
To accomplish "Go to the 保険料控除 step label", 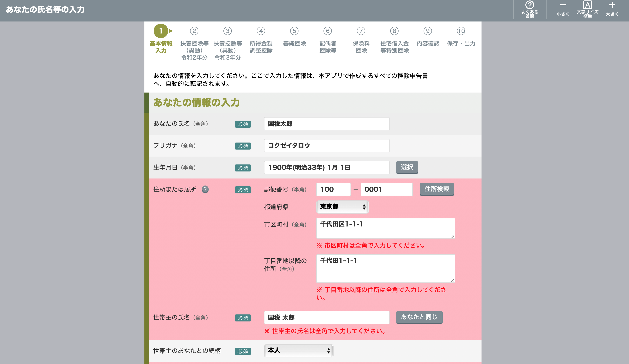I will tap(361, 47).
